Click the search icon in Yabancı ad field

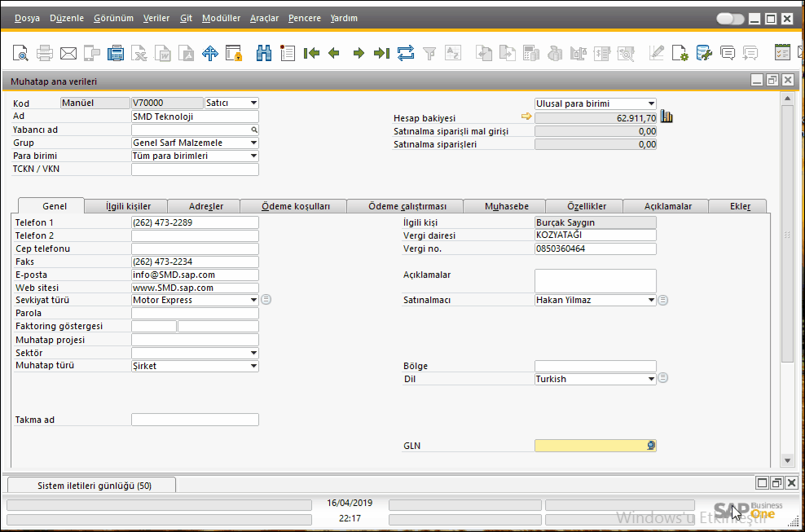click(253, 130)
